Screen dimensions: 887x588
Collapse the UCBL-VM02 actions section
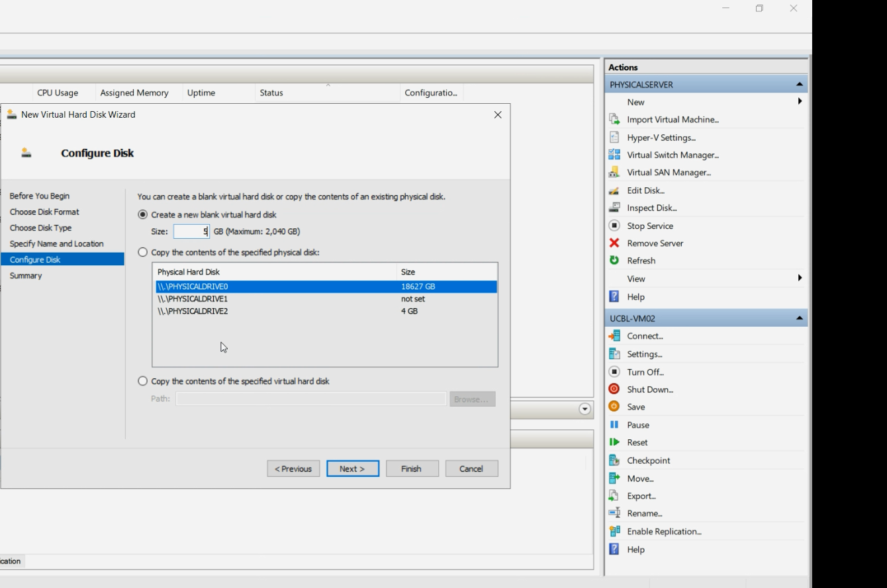point(799,318)
